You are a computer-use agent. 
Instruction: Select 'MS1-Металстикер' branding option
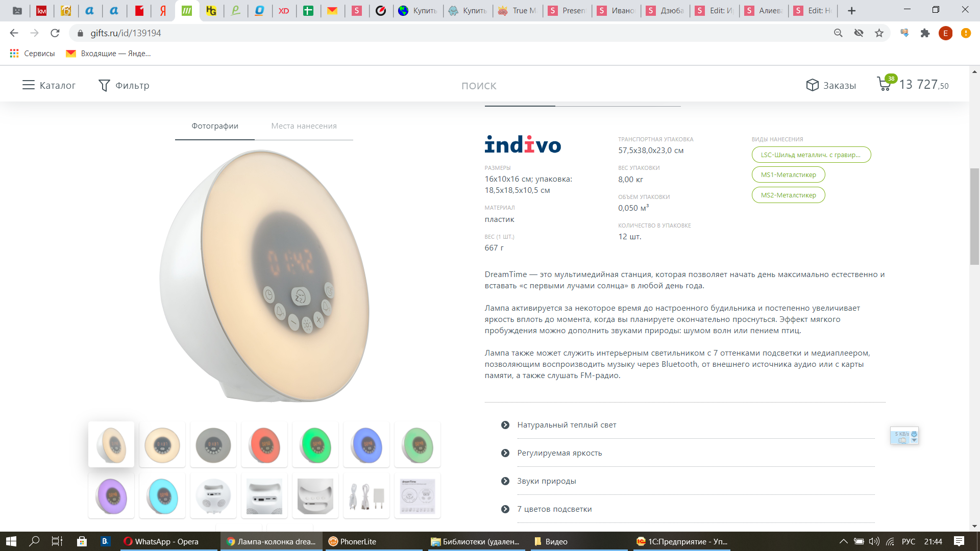click(x=788, y=174)
